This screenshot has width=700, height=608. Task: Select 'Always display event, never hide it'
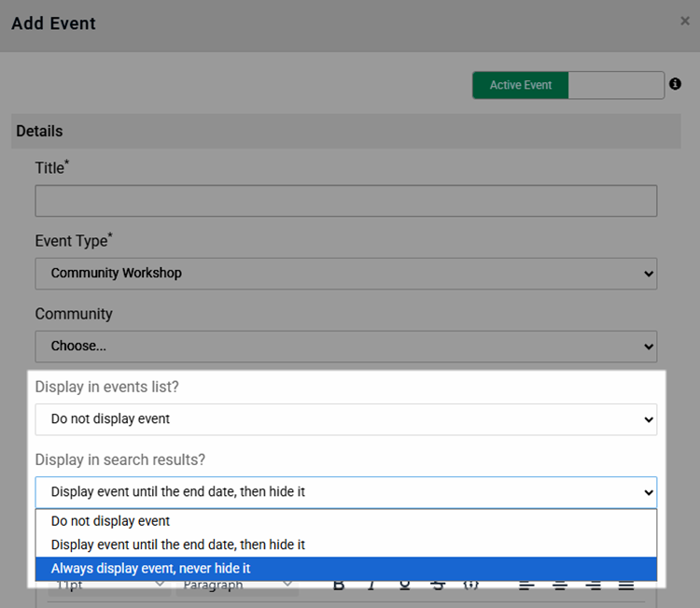pos(345,569)
